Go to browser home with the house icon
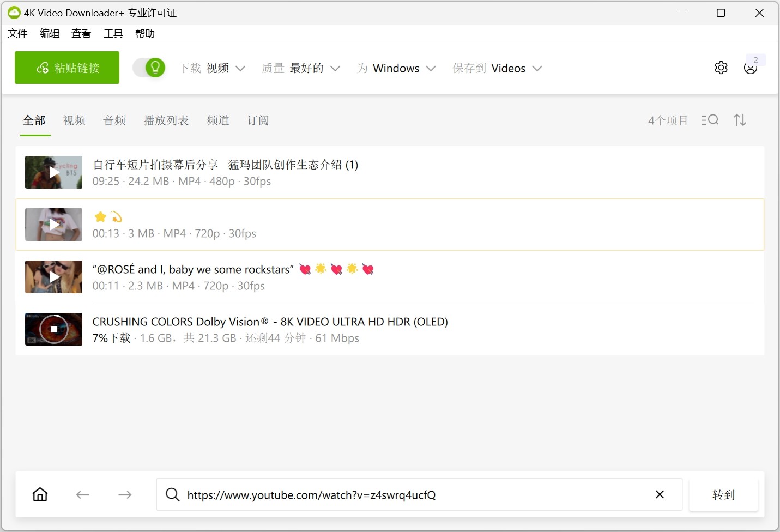The width and height of the screenshot is (780, 532). [x=40, y=494]
